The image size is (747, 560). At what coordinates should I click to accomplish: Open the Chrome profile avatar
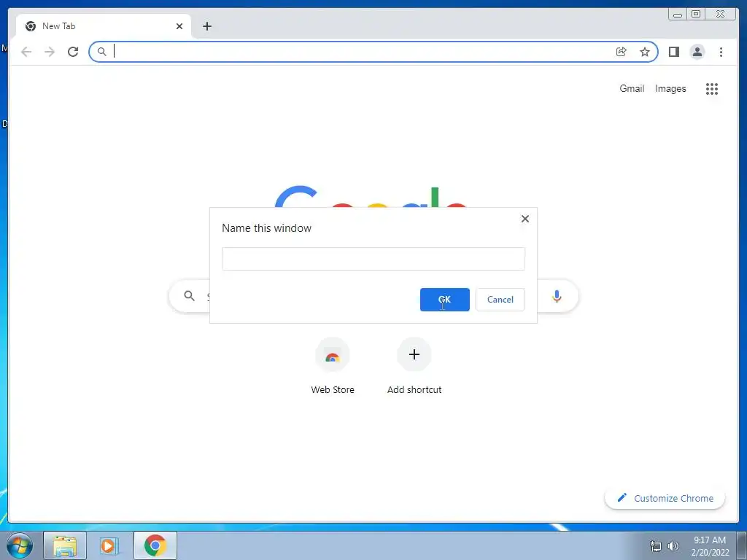tap(697, 52)
